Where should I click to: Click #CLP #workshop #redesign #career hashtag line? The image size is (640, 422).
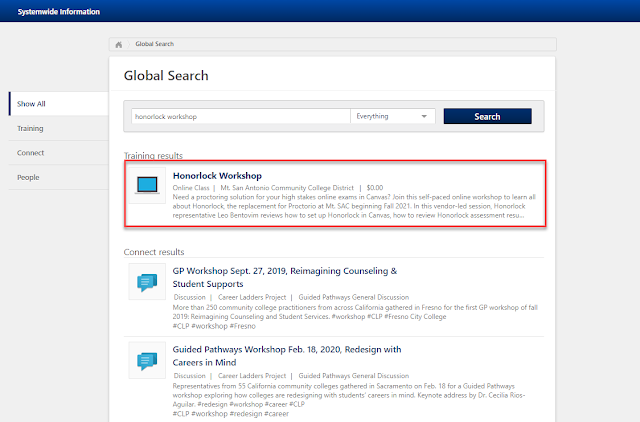pos(231,413)
